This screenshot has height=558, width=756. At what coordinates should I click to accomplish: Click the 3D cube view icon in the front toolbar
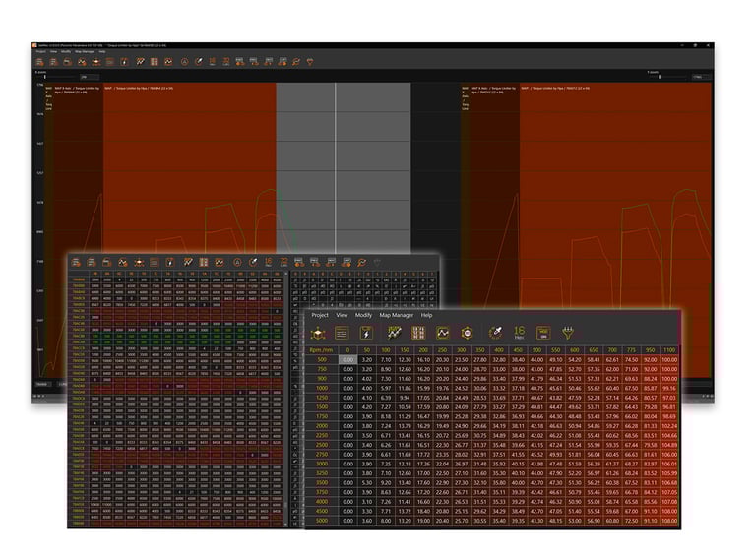[318, 333]
